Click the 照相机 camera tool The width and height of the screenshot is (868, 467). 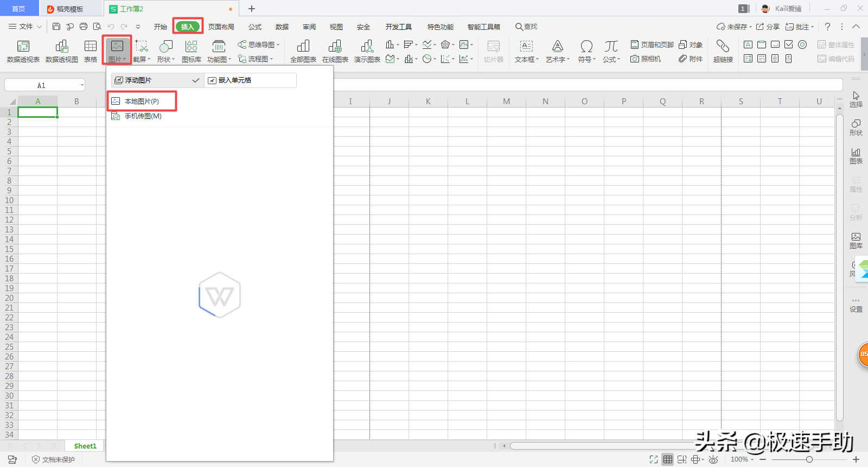click(x=646, y=59)
